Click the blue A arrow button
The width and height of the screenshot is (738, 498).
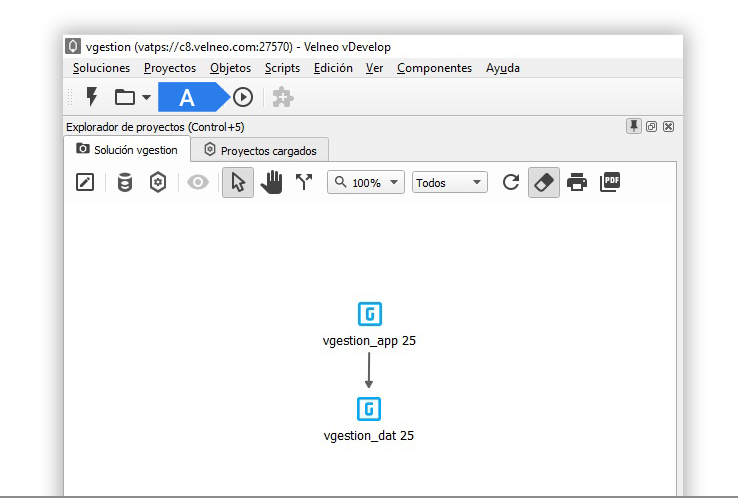pyautogui.click(x=193, y=97)
